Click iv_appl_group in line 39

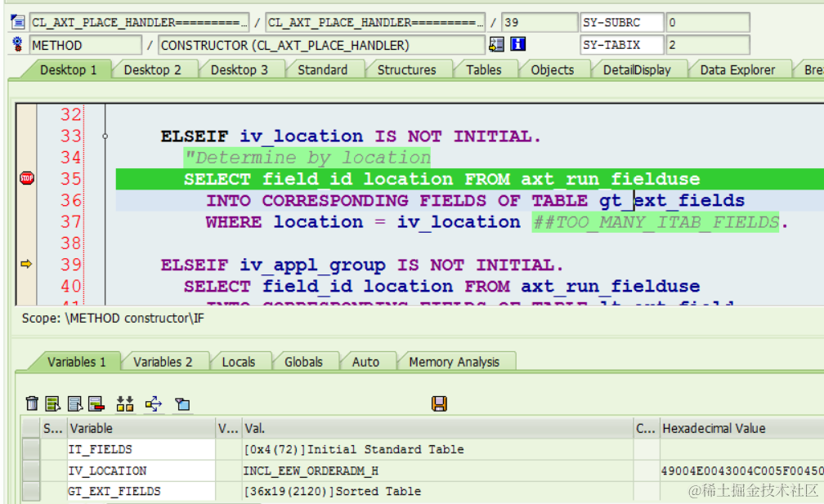tap(312, 265)
